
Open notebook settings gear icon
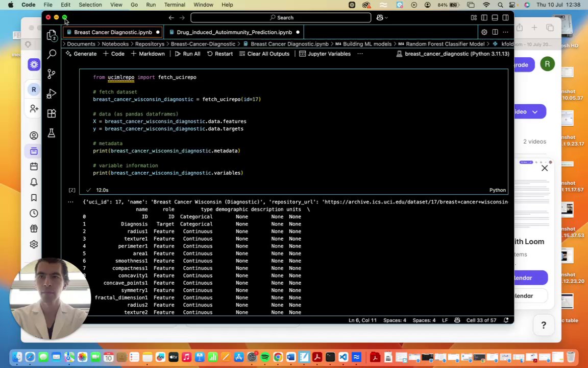tap(484, 32)
